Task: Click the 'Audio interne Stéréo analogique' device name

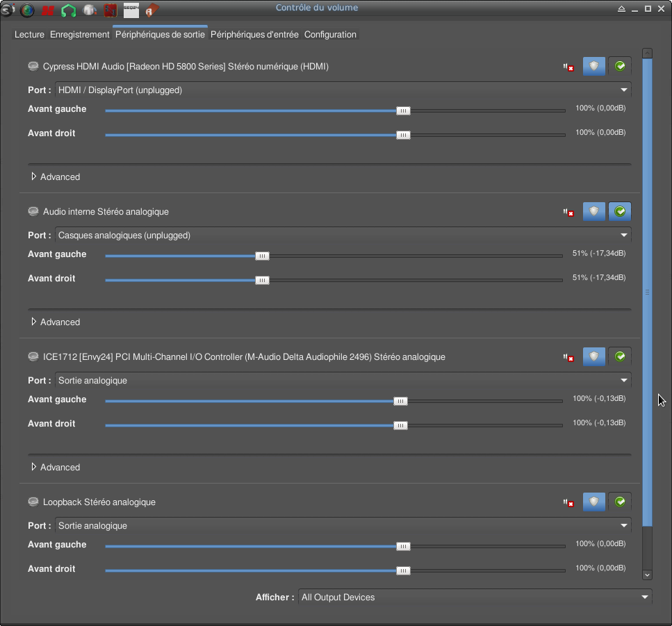Action: click(106, 212)
